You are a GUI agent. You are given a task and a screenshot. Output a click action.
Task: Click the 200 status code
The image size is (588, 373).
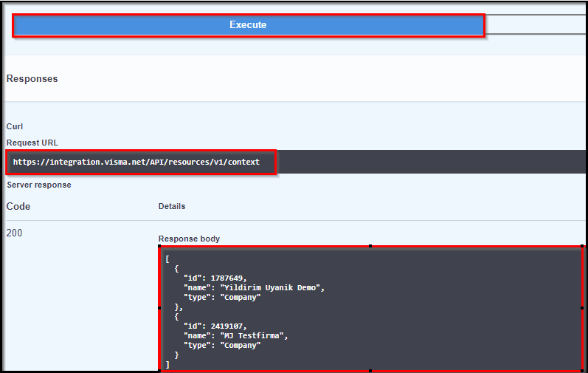click(x=14, y=233)
